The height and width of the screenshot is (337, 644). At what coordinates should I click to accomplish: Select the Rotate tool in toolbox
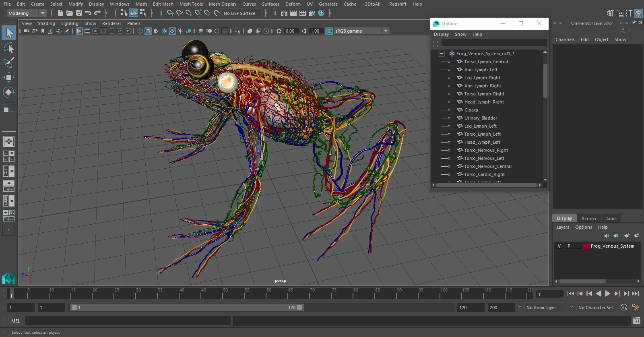(x=9, y=92)
